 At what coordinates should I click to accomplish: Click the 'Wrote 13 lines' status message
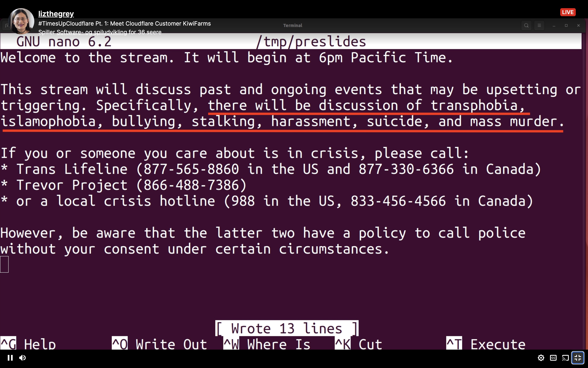tap(287, 328)
